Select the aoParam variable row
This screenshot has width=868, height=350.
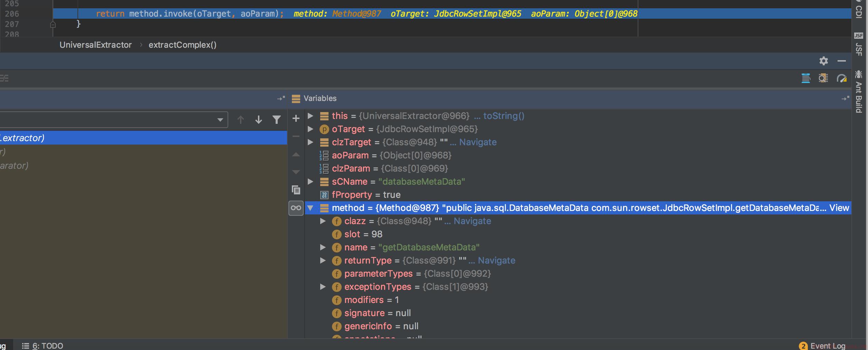pyautogui.click(x=578, y=155)
